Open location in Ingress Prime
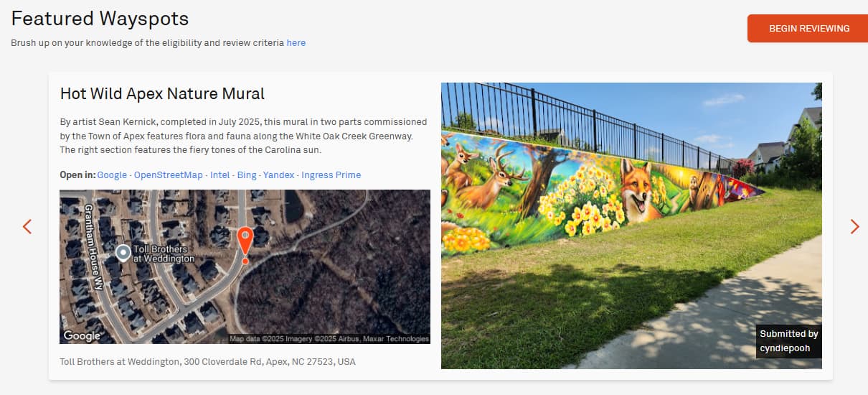Image resolution: width=868 pixels, height=395 pixels. (331, 175)
